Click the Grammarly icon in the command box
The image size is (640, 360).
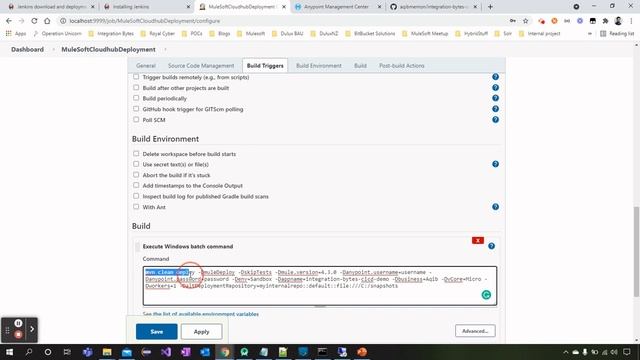click(x=486, y=295)
